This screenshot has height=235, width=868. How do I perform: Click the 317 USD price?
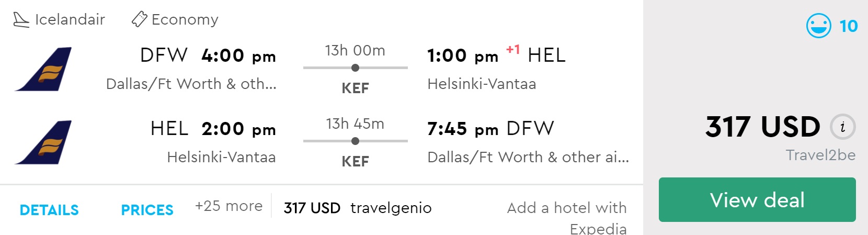coord(762,127)
